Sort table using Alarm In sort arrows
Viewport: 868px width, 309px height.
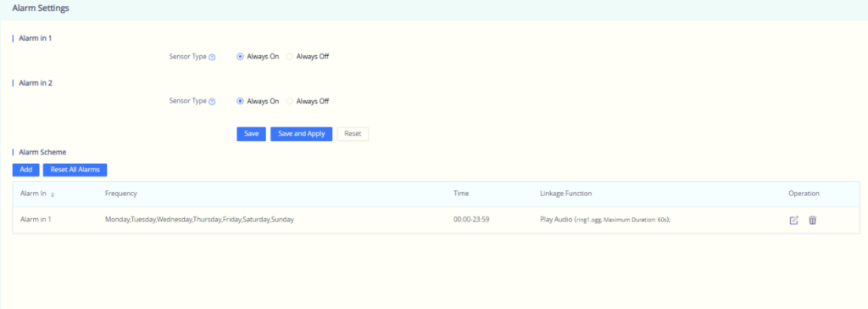(x=53, y=194)
